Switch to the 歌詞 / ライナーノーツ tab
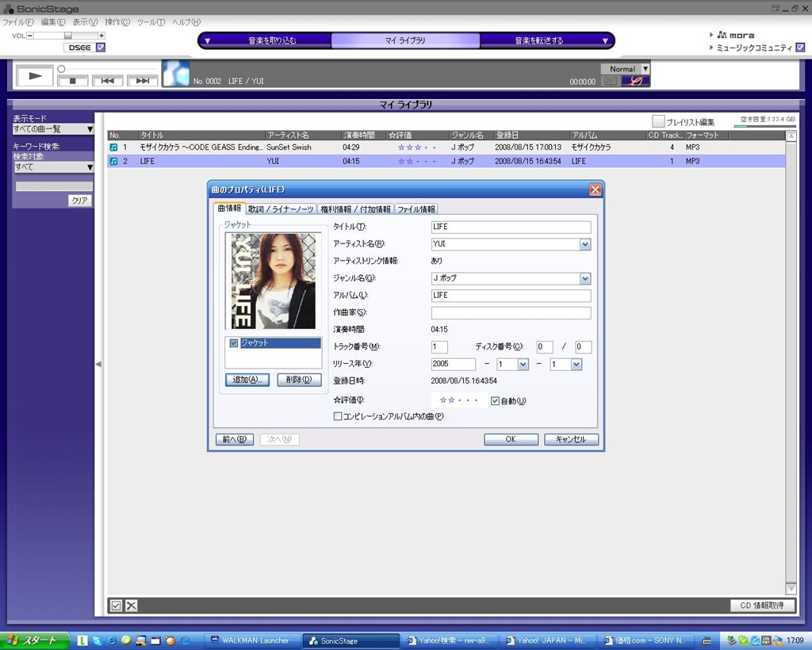This screenshot has width=812, height=650. pyautogui.click(x=279, y=209)
